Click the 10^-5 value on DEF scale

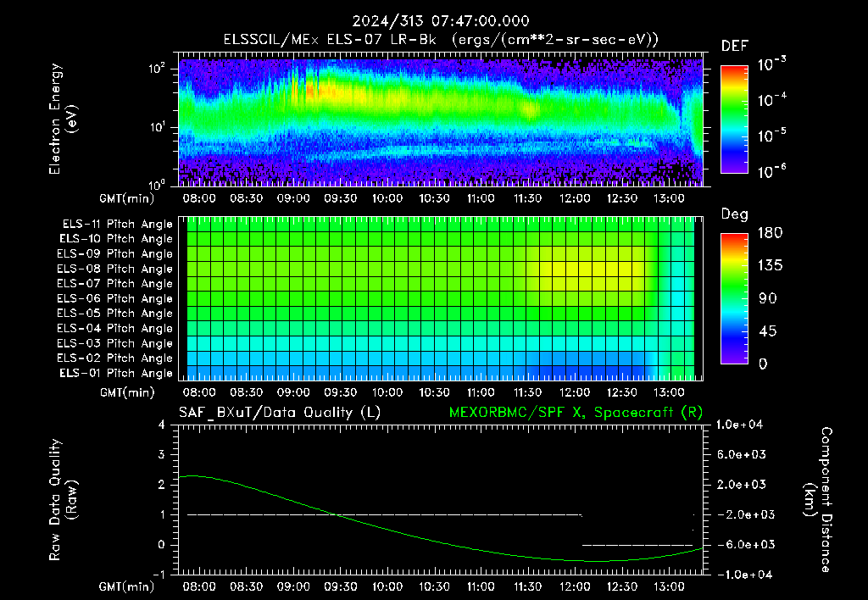click(771, 135)
